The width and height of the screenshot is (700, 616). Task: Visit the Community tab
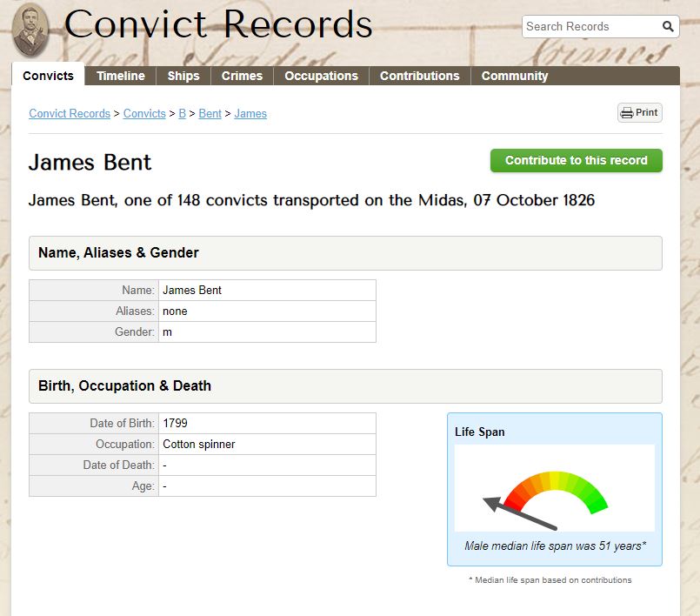tap(514, 76)
